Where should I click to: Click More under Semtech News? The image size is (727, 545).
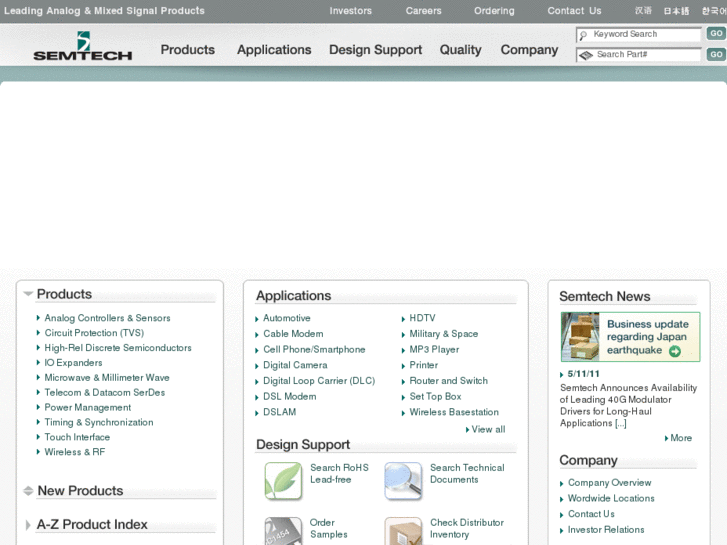tap(681, 438)
